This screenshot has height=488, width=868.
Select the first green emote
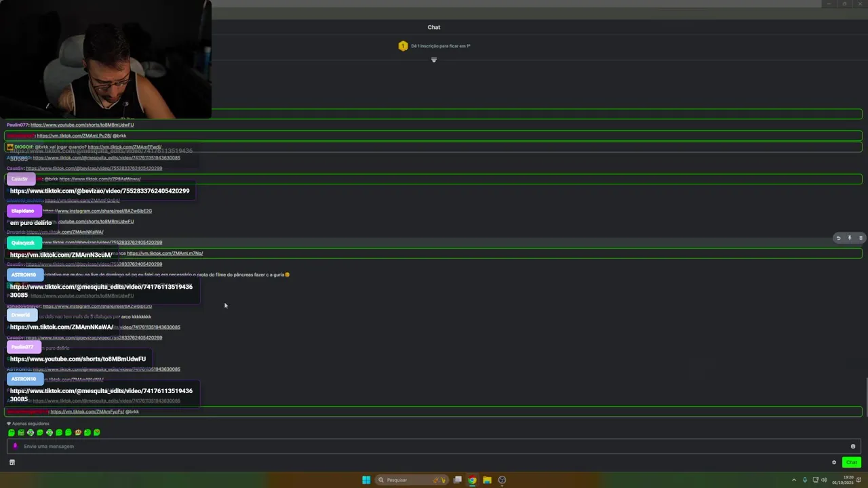tap(12, 432)
